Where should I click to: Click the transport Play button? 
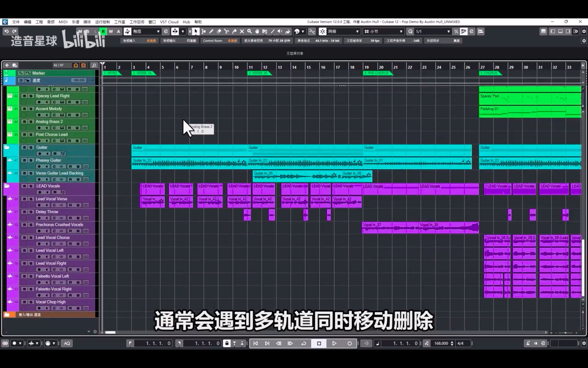334,343
